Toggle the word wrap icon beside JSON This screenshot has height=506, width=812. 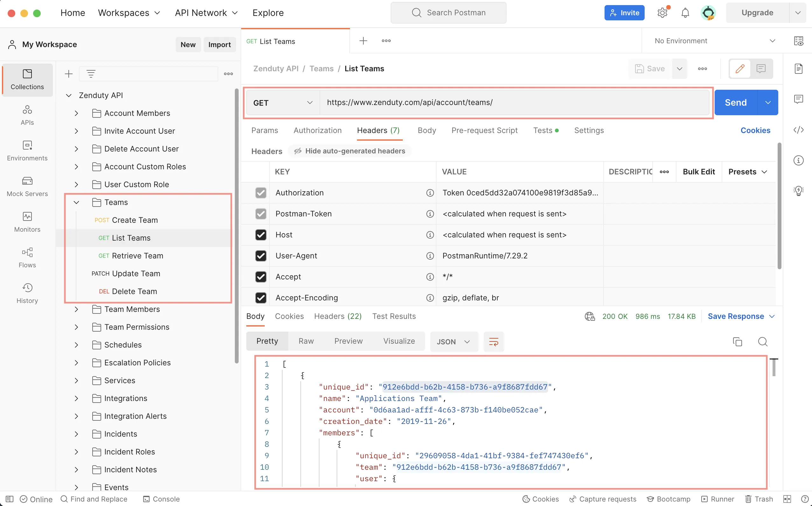(493, 341)
